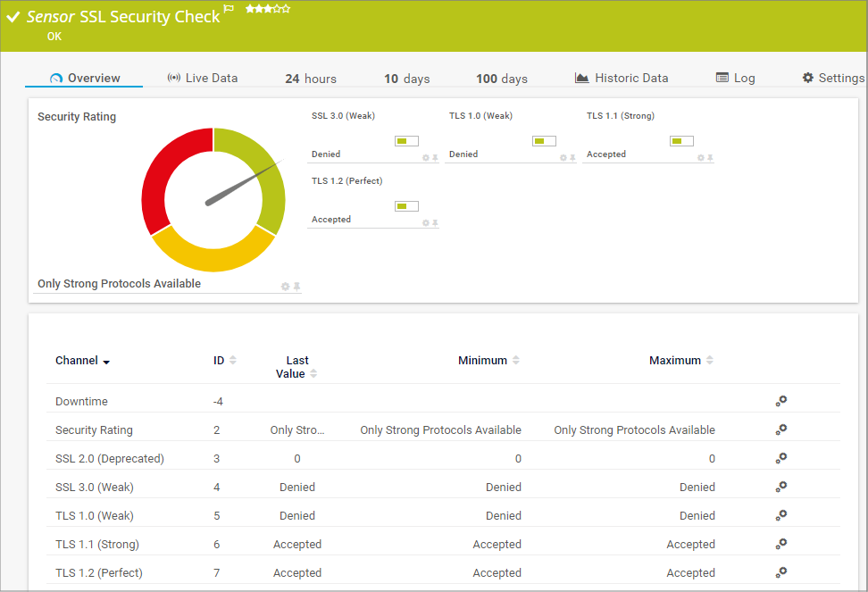Click the flag icon beside the sensor title

coord(229,9)
